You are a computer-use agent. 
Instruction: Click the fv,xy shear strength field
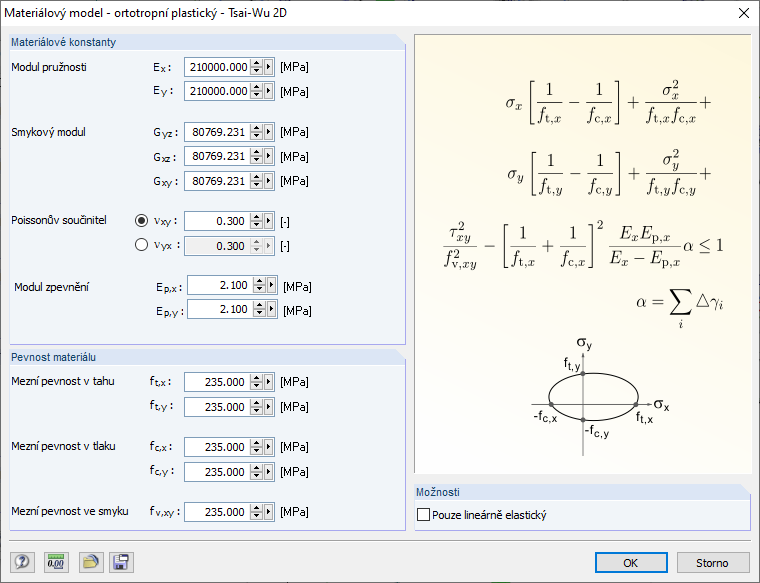(218, 512)
